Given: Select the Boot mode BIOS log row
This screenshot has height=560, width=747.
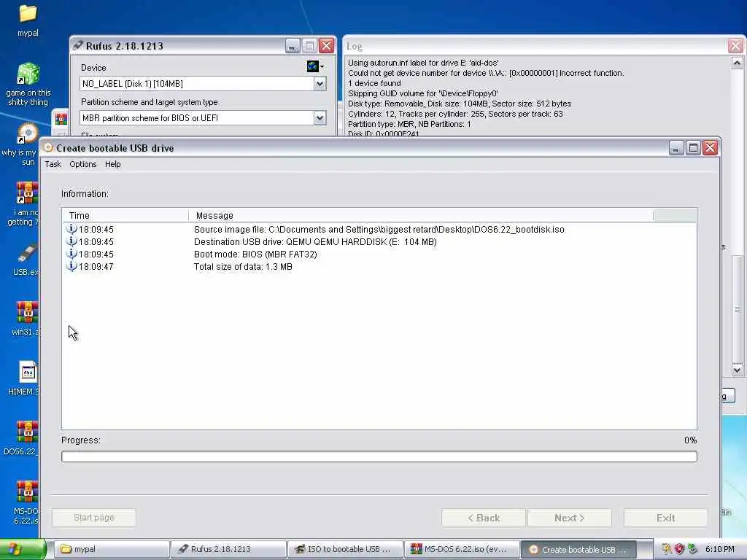Looking at the screenshot, I should click(379, 254).
